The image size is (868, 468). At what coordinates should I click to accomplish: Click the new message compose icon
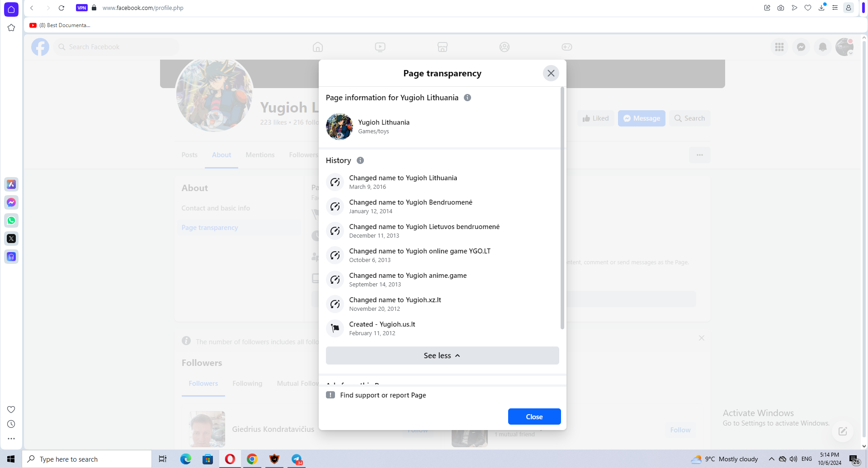click(x=843, y=431)
